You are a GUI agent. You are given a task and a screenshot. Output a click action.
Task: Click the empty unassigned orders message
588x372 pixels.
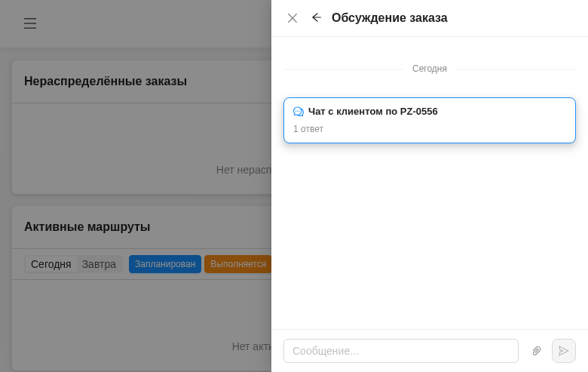[x=243, y=170]
